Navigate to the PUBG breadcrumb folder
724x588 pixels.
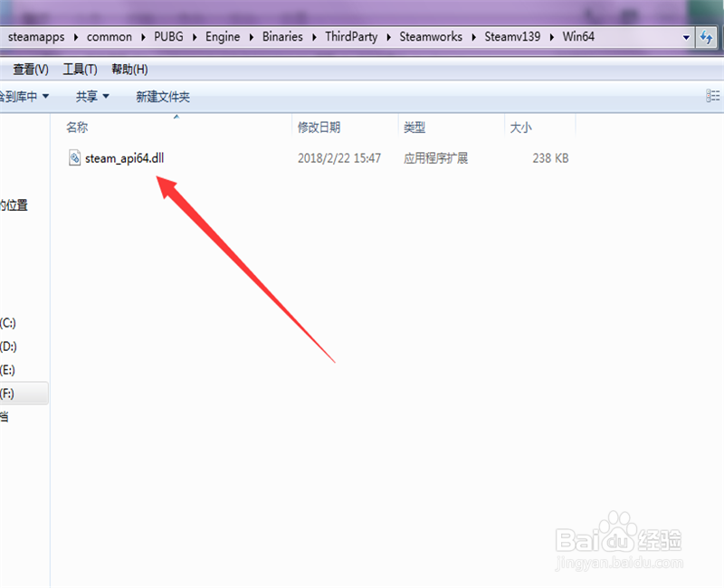coord(168,37)
